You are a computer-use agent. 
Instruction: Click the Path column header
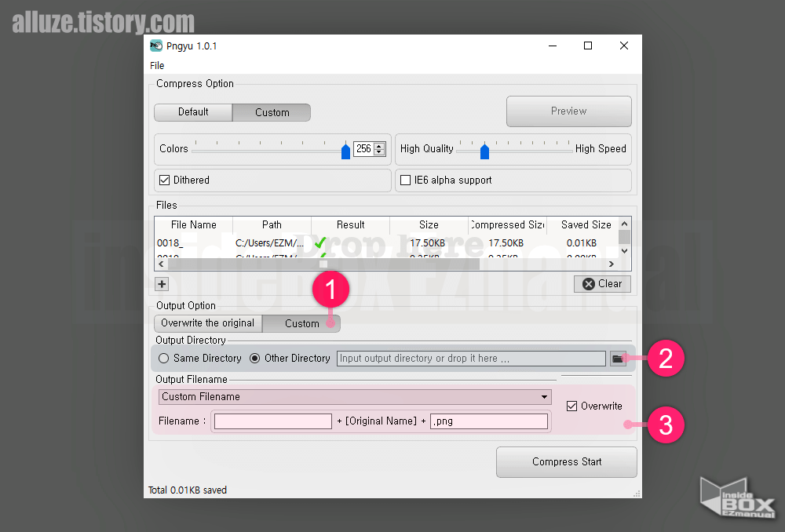(x=272, y=224)
